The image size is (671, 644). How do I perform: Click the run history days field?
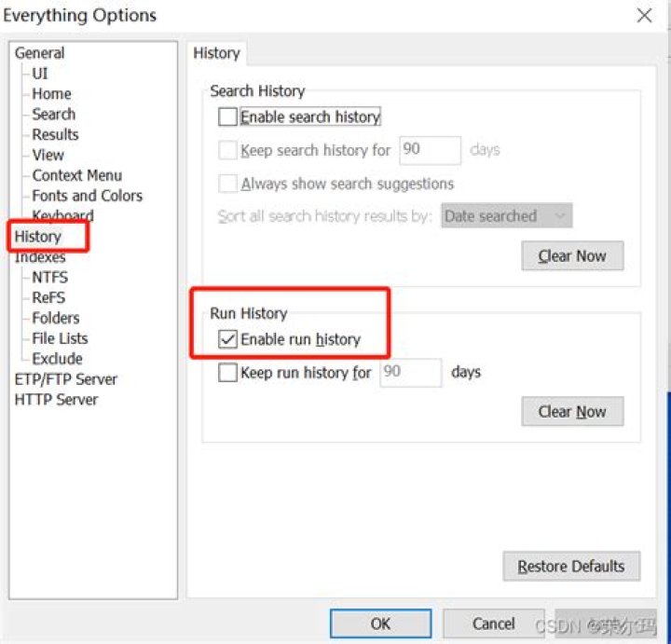click(x=411, y=372)
